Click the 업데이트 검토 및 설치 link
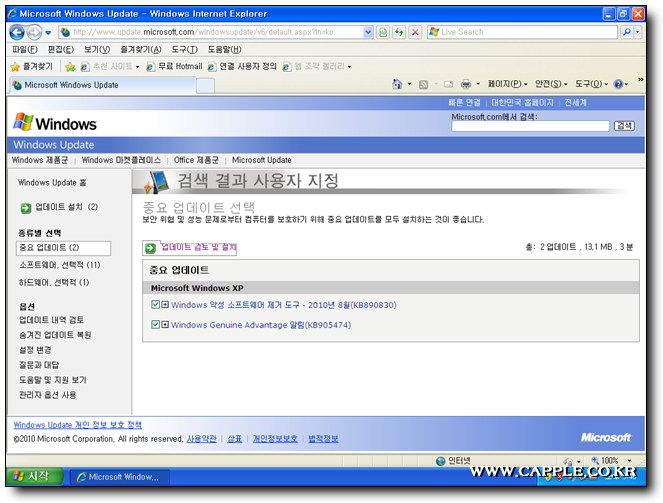Viewport: 663px width, 503px height. click(x=199, y=247)
